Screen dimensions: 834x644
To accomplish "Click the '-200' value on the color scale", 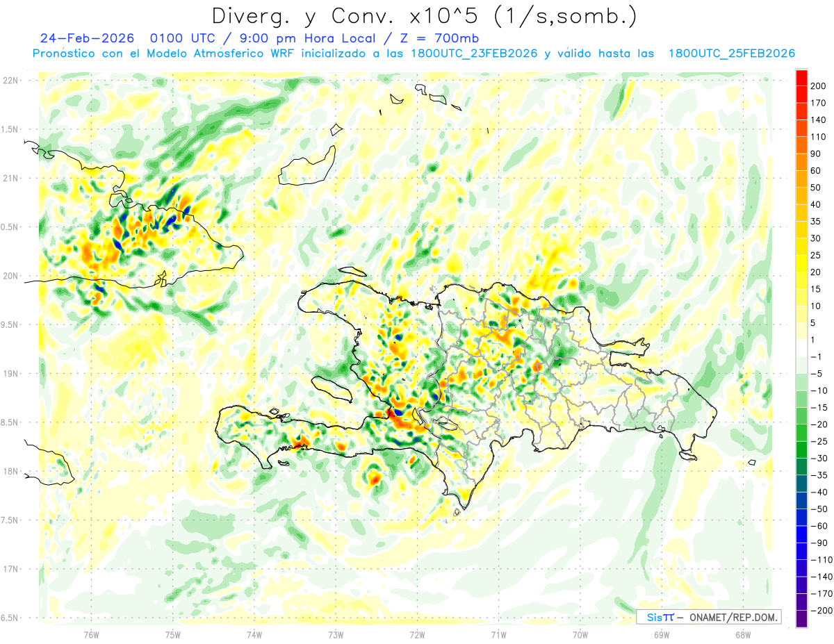I will (822, 611).
